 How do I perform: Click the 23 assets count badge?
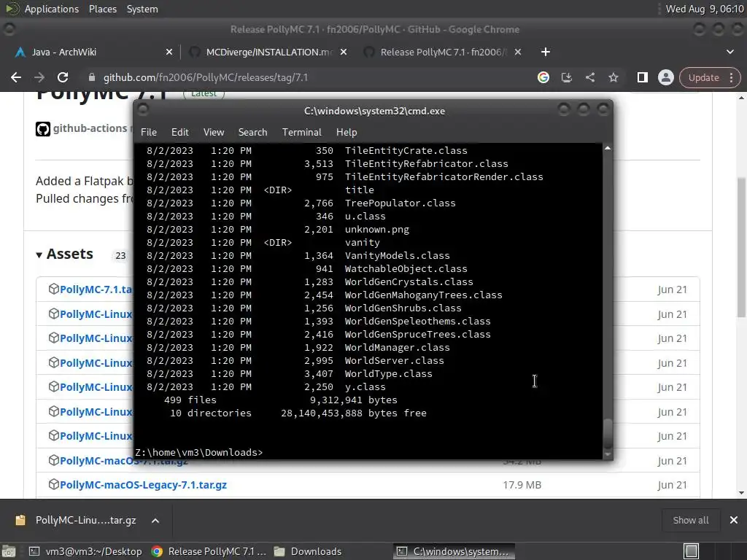tap(120, 256)
